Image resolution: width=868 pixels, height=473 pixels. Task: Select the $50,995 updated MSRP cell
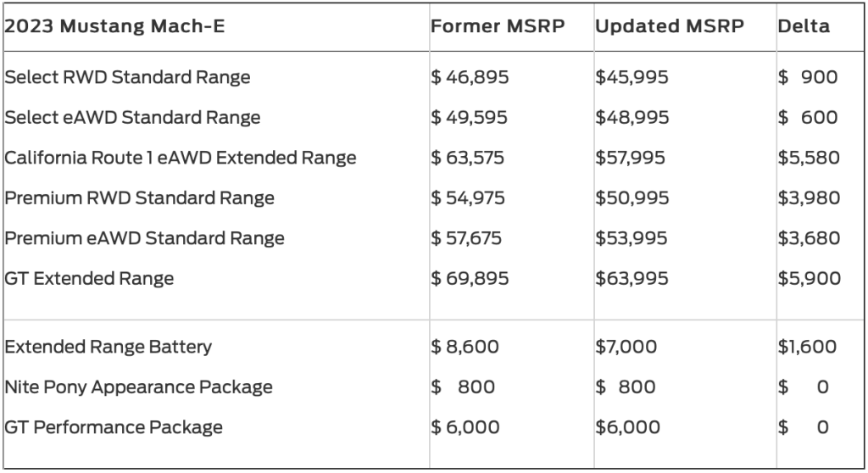pos(632,198)
